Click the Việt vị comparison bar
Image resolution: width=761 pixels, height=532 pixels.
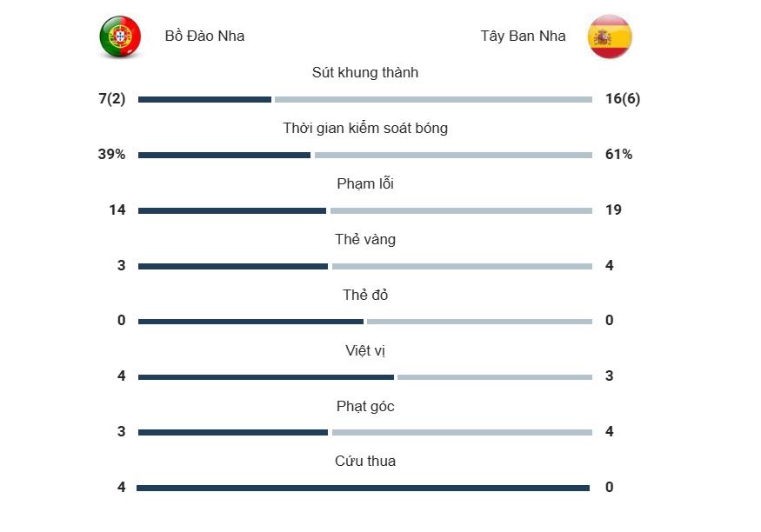365,377
